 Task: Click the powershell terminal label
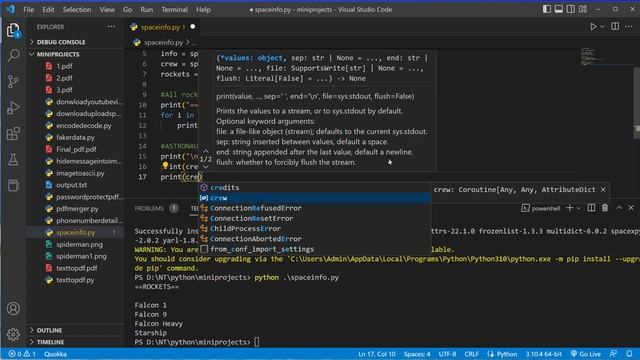(541, 208)
